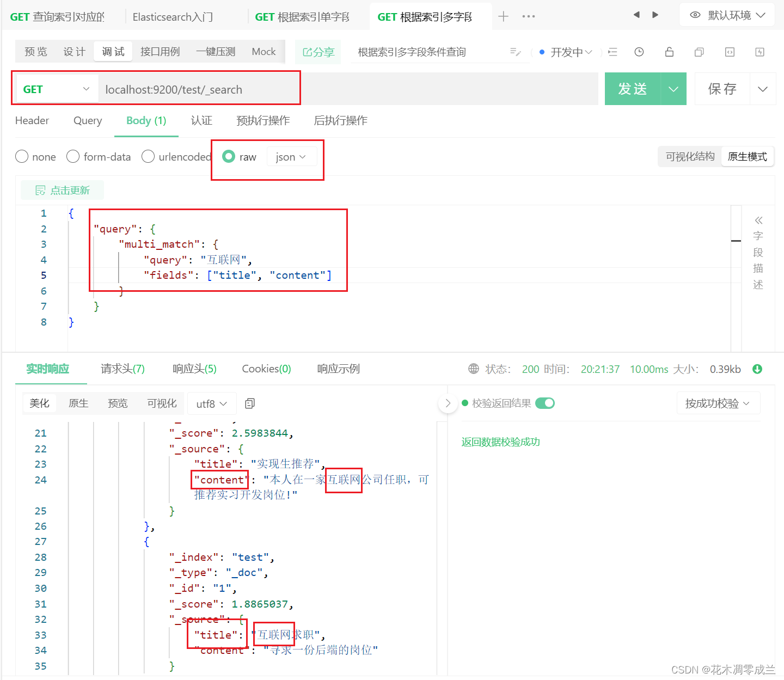Open the utf8 encoding dropdown
This screenshot has width=784, height=680.
click(x=212, y=404)
